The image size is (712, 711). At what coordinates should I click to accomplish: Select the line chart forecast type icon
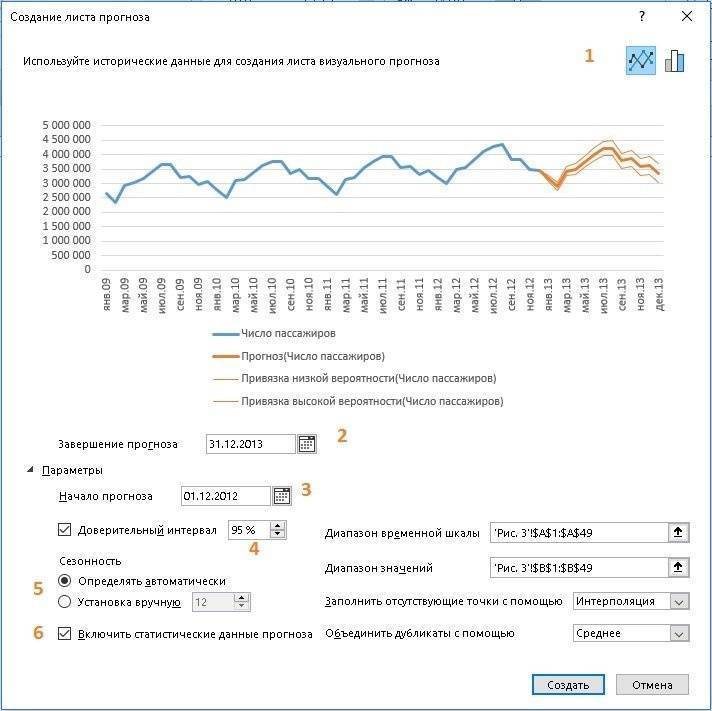point(640,60)
